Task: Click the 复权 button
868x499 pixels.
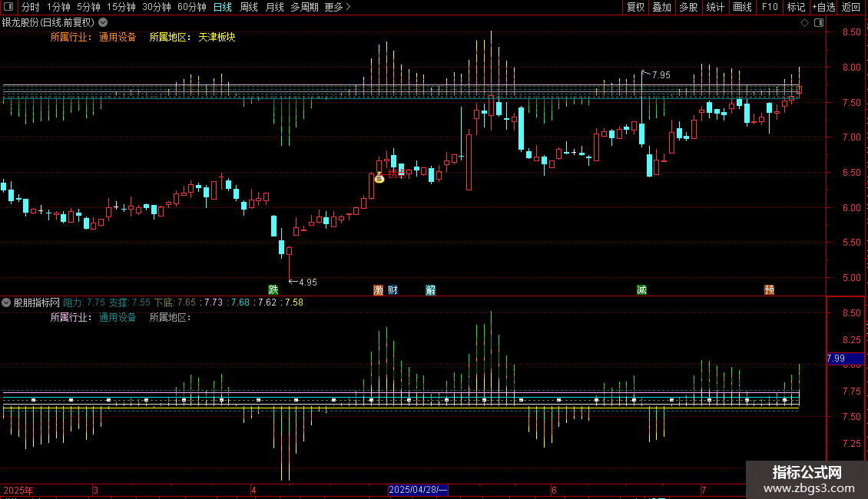Action: tap(635, 7)
